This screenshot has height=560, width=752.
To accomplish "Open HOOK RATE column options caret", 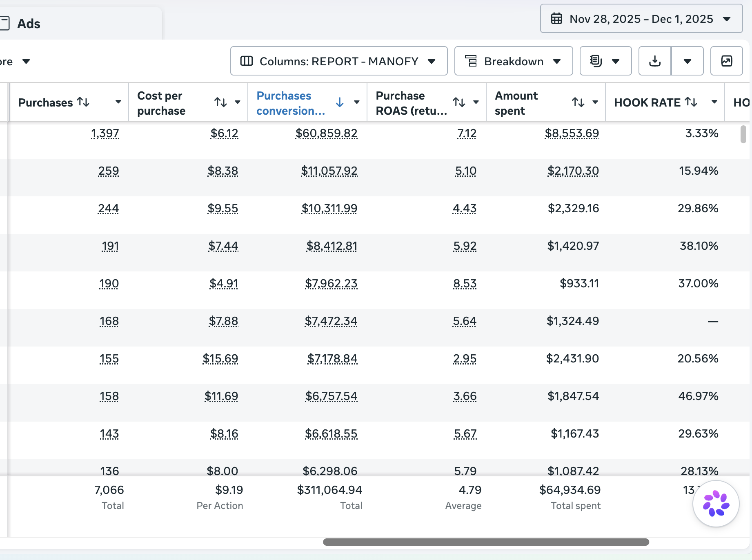I will (x=714, y=102).
